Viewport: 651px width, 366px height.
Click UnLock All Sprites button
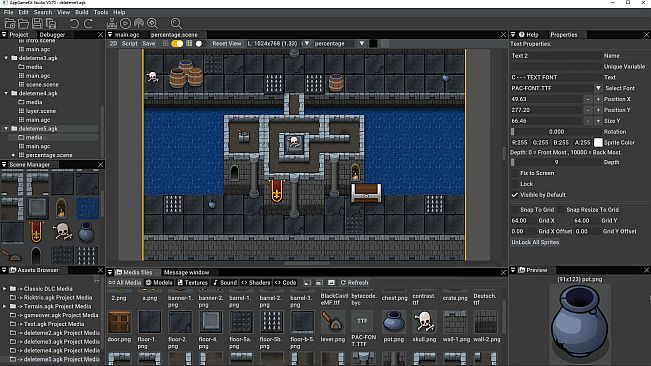(x=535, y=242)
